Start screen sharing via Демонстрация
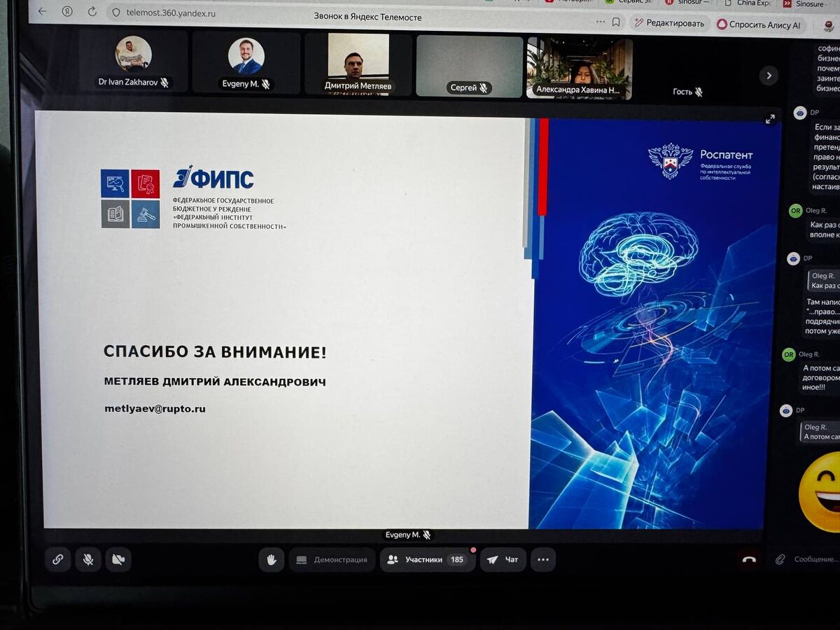Screen dimensions: 840x630 coord(332,559)
